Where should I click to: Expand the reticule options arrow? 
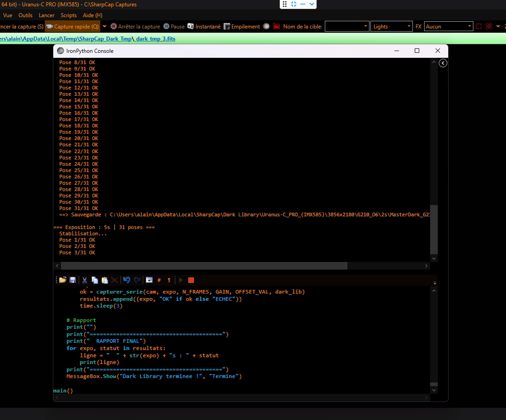tap(498, 27)
